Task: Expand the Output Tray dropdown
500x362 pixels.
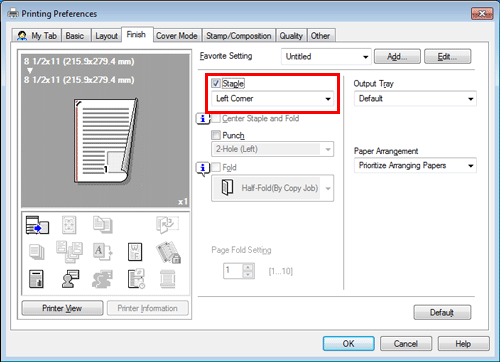Action: point(415,99)
